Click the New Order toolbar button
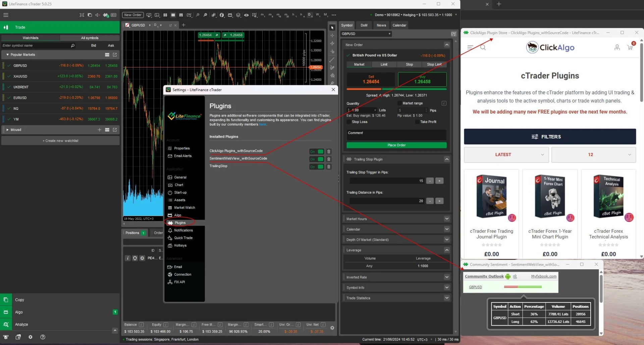This screenshot has height=345, width=644. pos(133,15)
